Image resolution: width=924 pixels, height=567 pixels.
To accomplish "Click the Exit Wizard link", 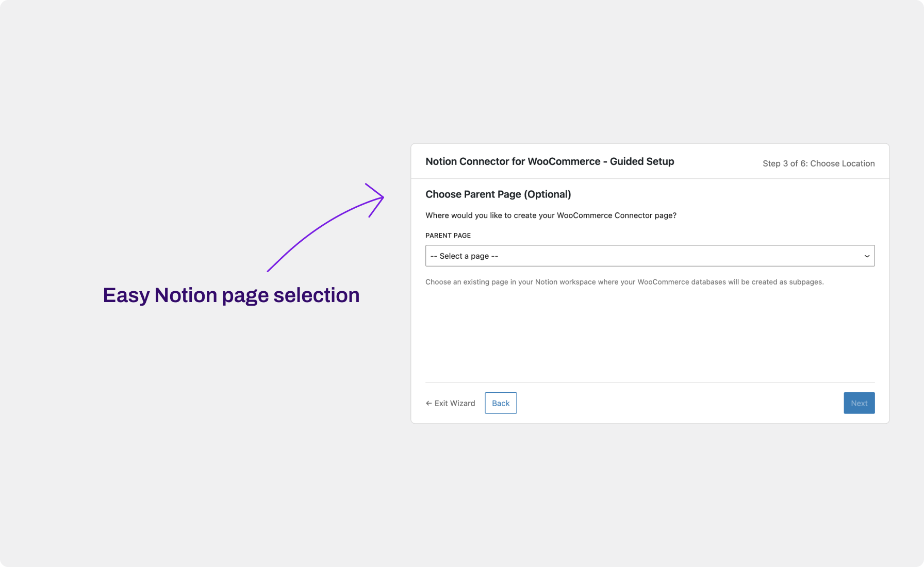I will pyautogui.click(x=454, y=403).
